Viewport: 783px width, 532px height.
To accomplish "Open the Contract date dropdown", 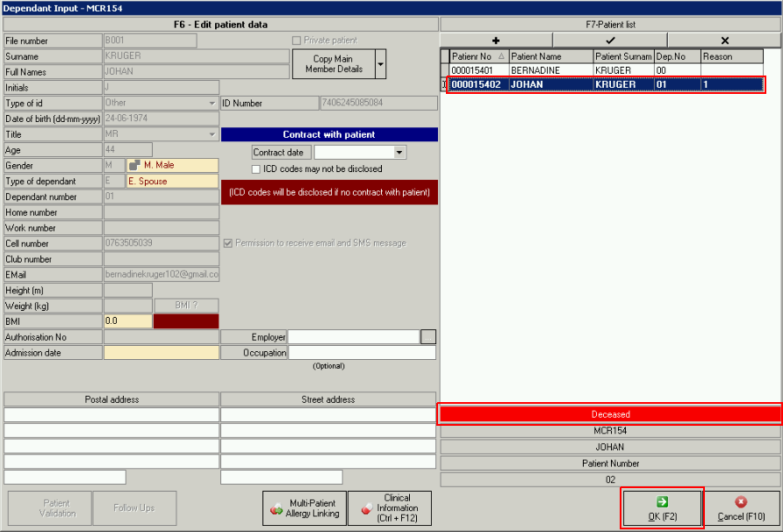I will coord(399,153).
